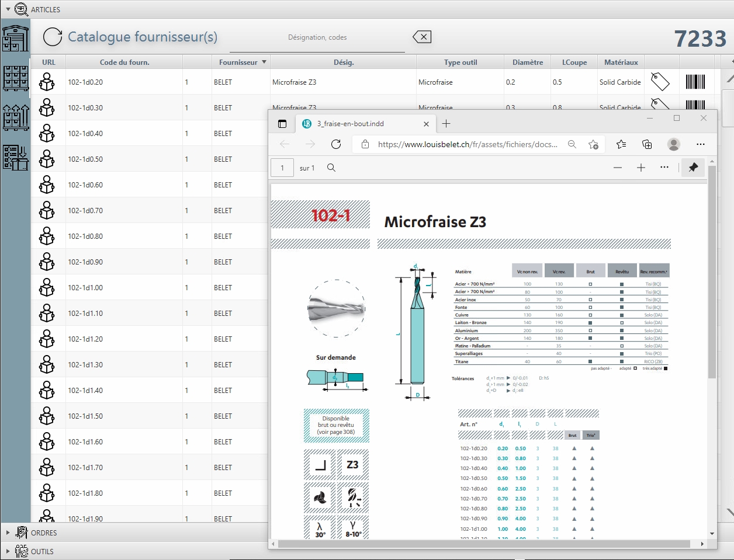The image size is (734, 560).
Task: Click the PDF page number box
Action: (282, 168)
